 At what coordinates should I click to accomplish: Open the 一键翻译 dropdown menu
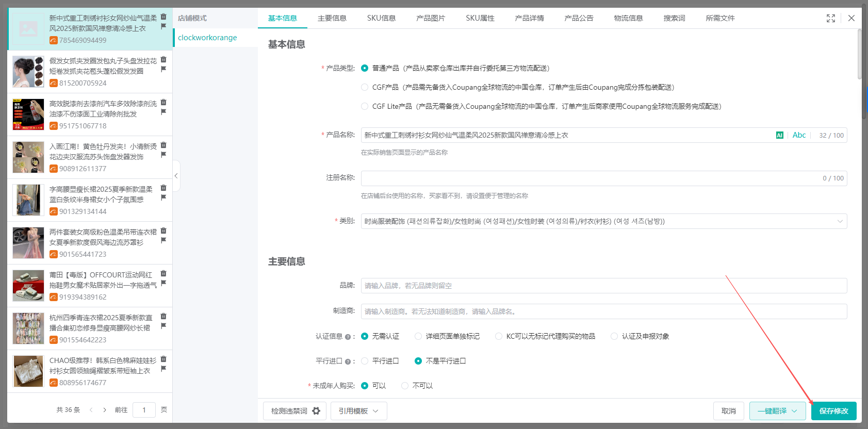(794, 411)
